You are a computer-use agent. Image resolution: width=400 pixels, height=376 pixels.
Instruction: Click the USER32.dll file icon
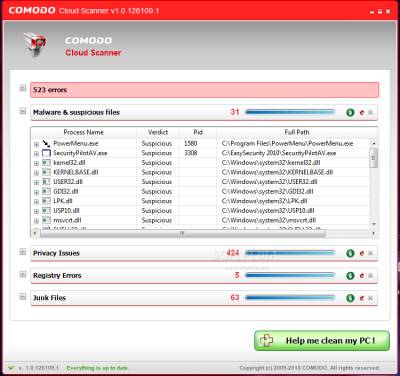tap(46, 182)
